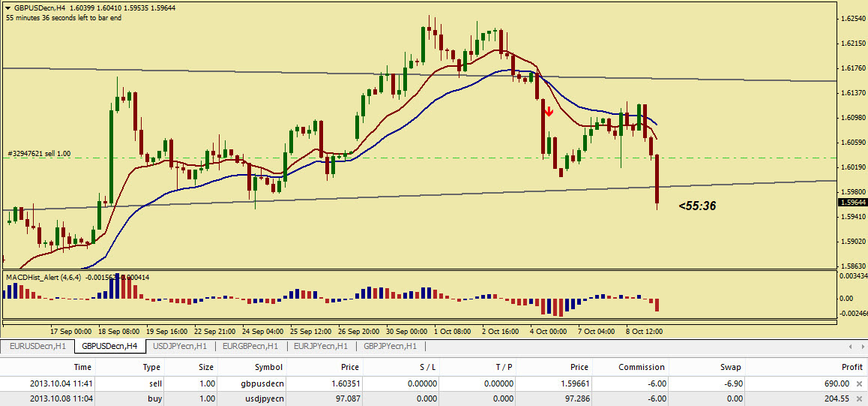
Task: Click the <55:36 bar timer text
Action: 697,206
